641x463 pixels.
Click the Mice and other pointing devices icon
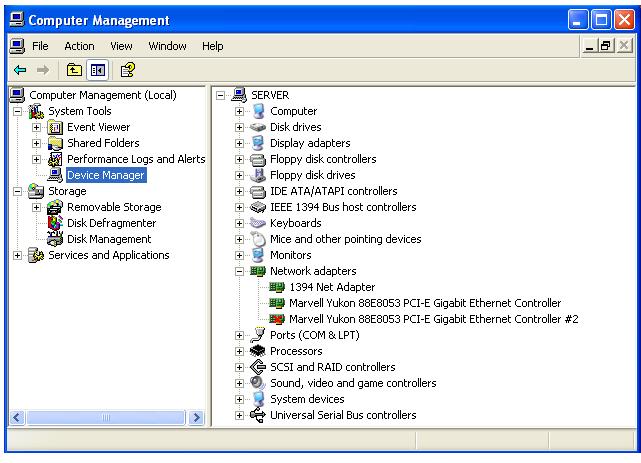(x=258, y=239)
